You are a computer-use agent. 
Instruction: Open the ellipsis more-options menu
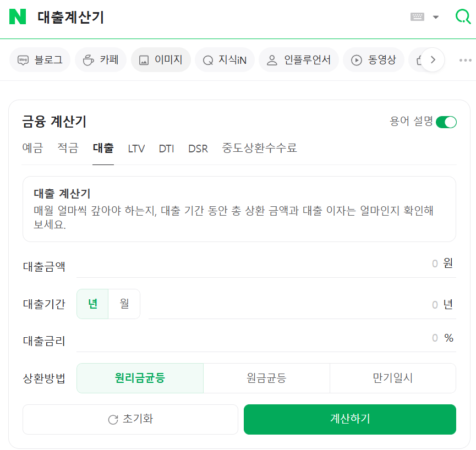coord(466,61)
